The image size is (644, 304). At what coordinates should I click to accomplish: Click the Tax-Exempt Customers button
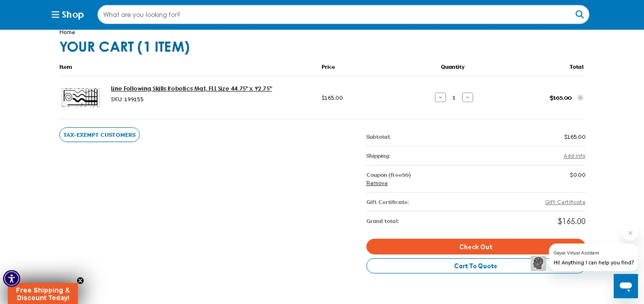tap(100, 135)
